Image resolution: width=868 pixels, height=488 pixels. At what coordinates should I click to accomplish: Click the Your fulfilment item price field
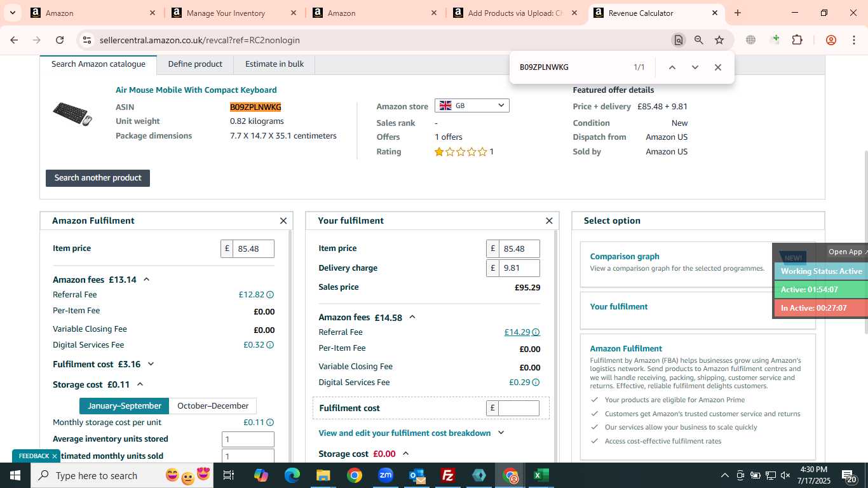point(519,248)
